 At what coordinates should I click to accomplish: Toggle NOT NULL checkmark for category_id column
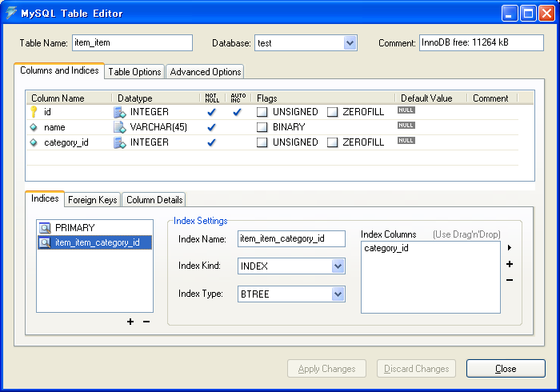(211, 142)
